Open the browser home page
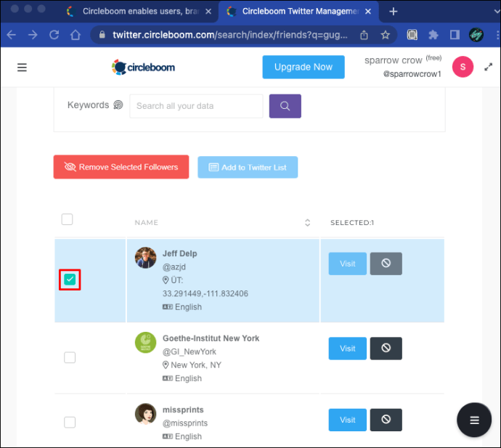This screenshot has width=501, height=448. [76, 35]
